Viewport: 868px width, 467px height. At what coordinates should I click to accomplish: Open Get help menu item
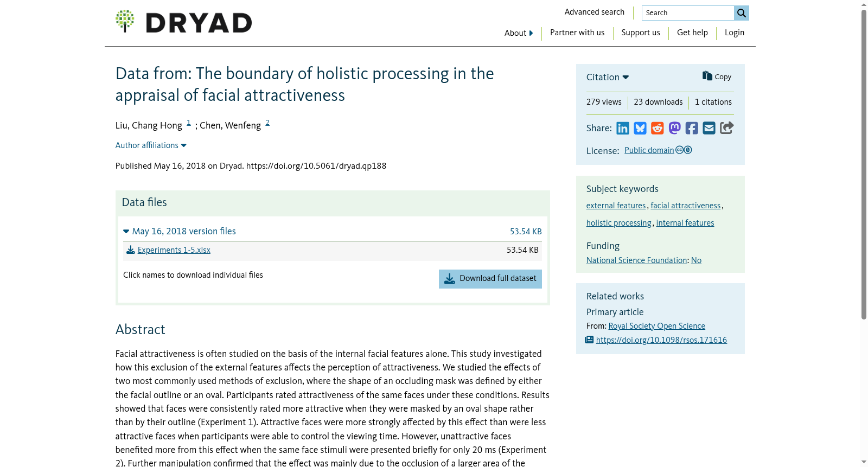pos(692,33)
